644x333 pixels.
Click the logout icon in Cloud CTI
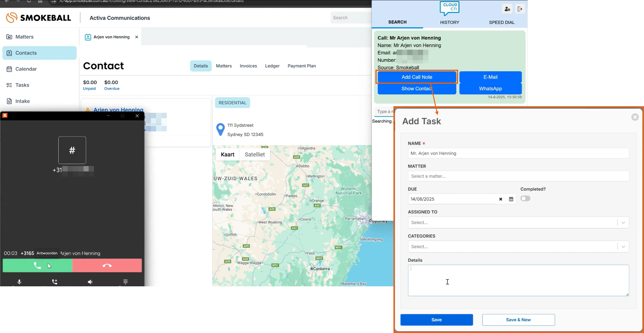(x=520, y=9)
